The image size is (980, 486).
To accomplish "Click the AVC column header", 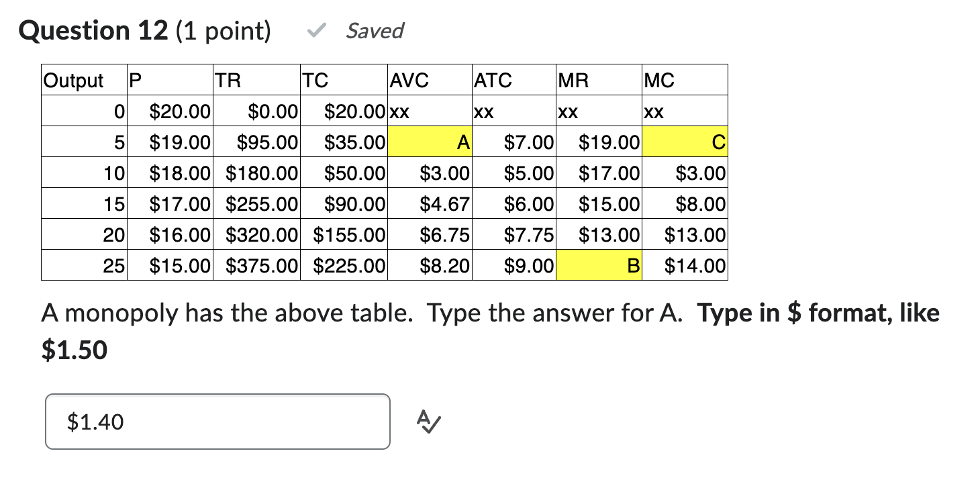I will (x=409, y=80).
